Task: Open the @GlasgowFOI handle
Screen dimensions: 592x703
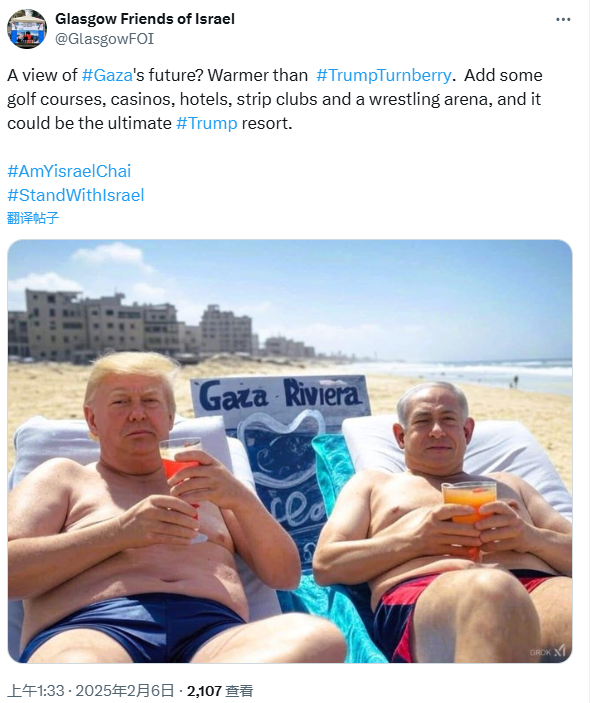Action: click(x=104, y=39)
